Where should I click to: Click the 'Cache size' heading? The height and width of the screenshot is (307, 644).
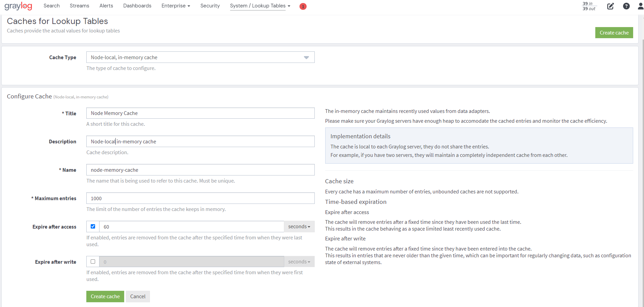(339, 181)
